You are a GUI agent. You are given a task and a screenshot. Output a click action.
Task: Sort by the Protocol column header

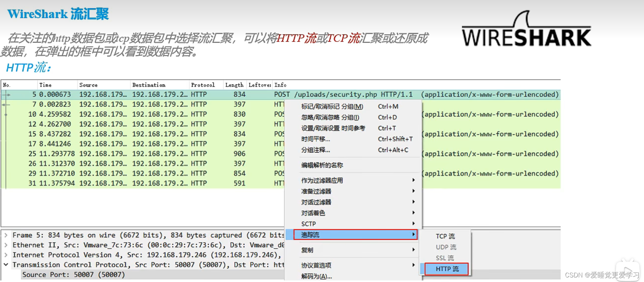coord(206,85)
